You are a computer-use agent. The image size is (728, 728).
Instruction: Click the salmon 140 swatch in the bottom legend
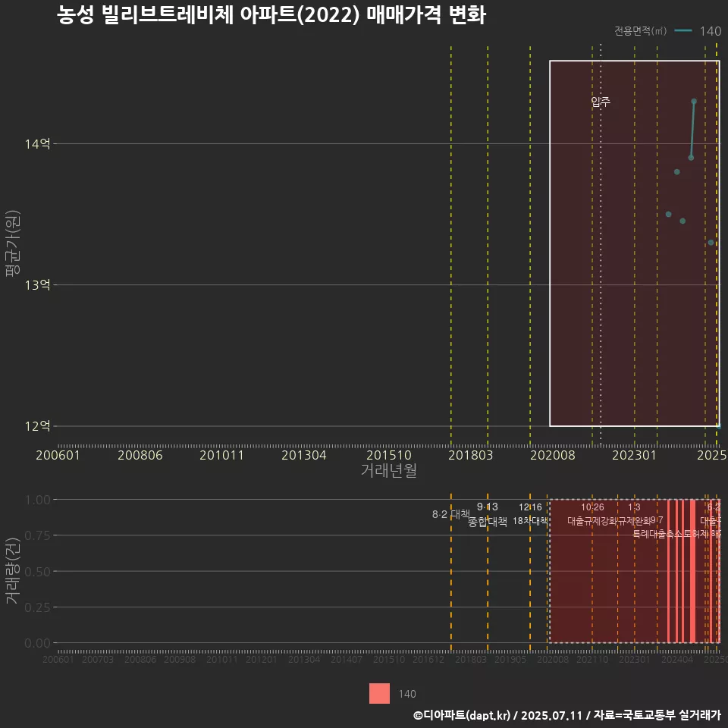tap(379, 694)
